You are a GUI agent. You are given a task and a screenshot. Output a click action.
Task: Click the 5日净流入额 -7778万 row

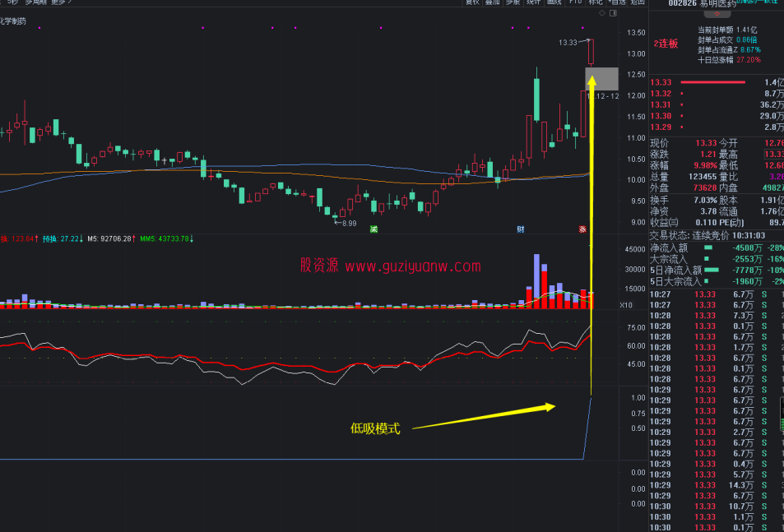717,271
